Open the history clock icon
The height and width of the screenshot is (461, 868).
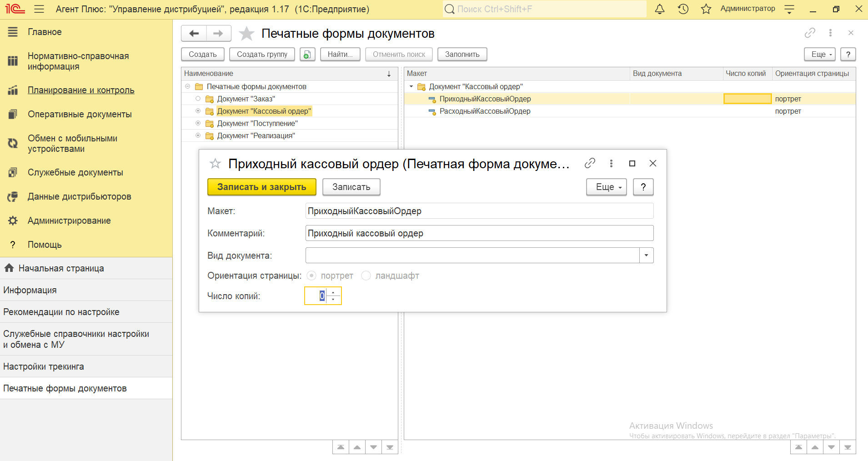click(x=683, y=9)
